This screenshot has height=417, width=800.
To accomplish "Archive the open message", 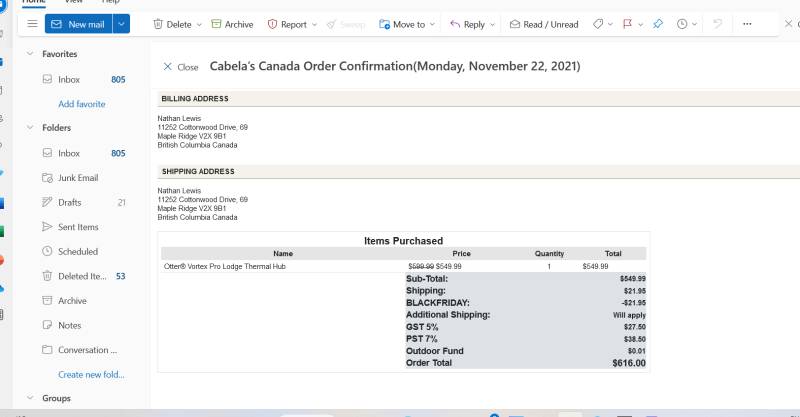I will pos(232,24).
